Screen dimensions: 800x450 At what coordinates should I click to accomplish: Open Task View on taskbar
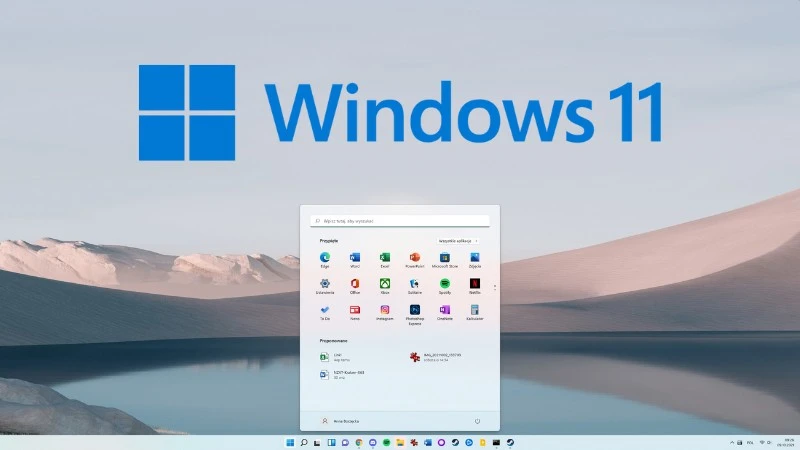tap(317, 442)
